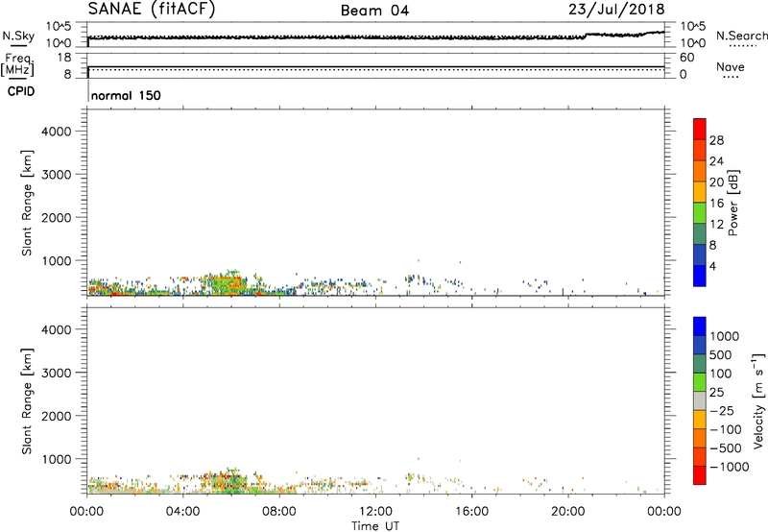
Task: Click the 16:00 time tick label
Action: coord(471,512)
